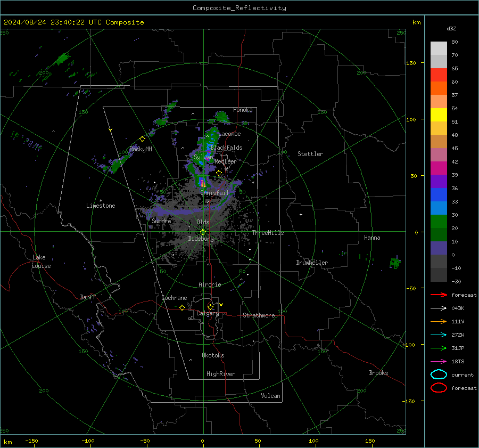Click the 'Limestone' map label
Screen dimensions: 479x448
coord(101,206)
